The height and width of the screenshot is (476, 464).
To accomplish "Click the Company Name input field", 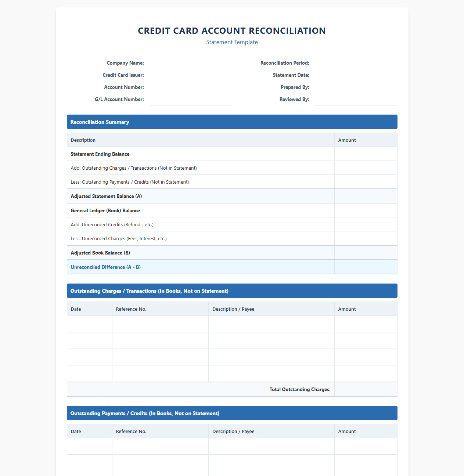I will 191,63.
